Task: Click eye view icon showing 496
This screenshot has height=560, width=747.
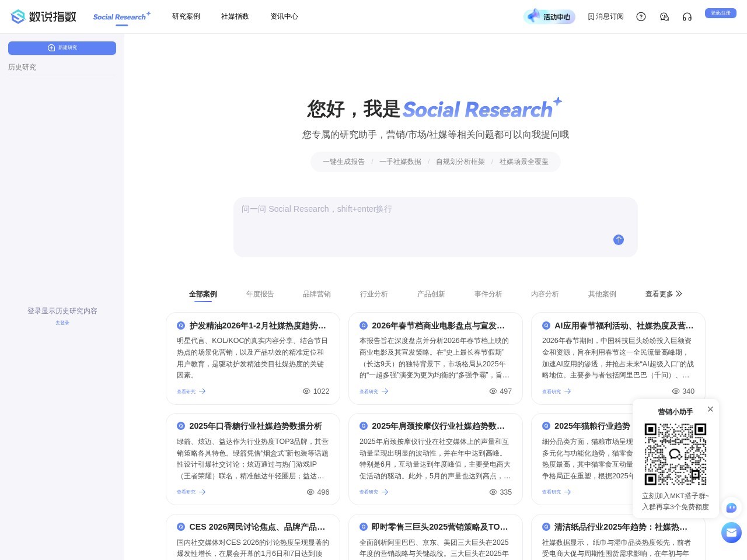Action: point(310,492)
